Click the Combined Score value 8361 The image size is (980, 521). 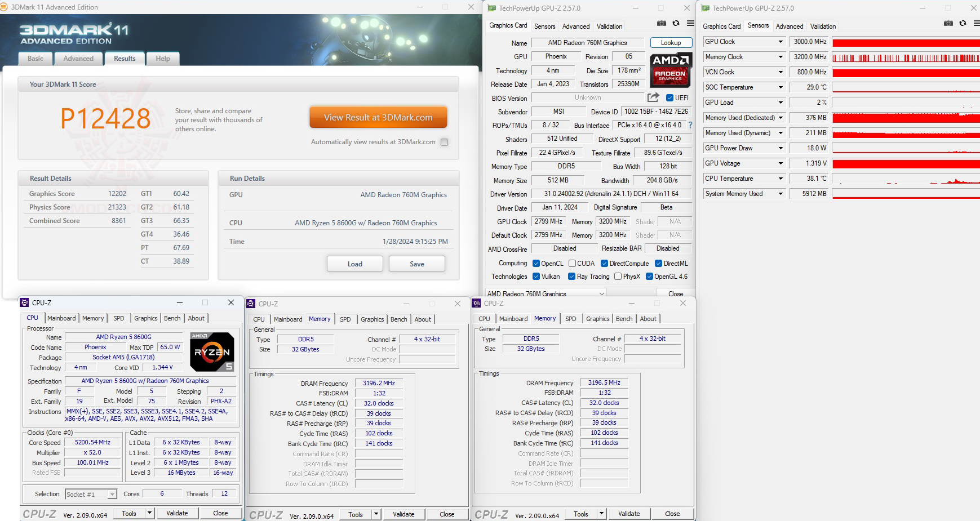[x=119, y=221]
